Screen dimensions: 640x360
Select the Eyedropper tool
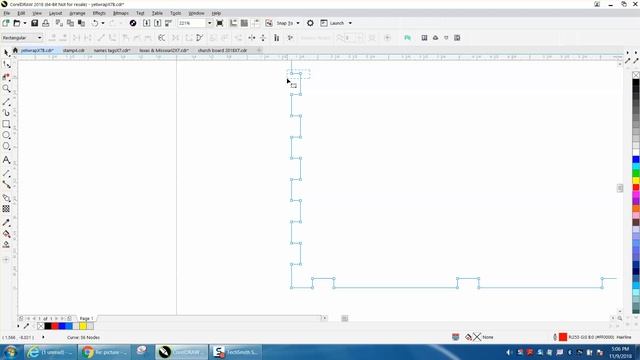(x=6, y=223)
